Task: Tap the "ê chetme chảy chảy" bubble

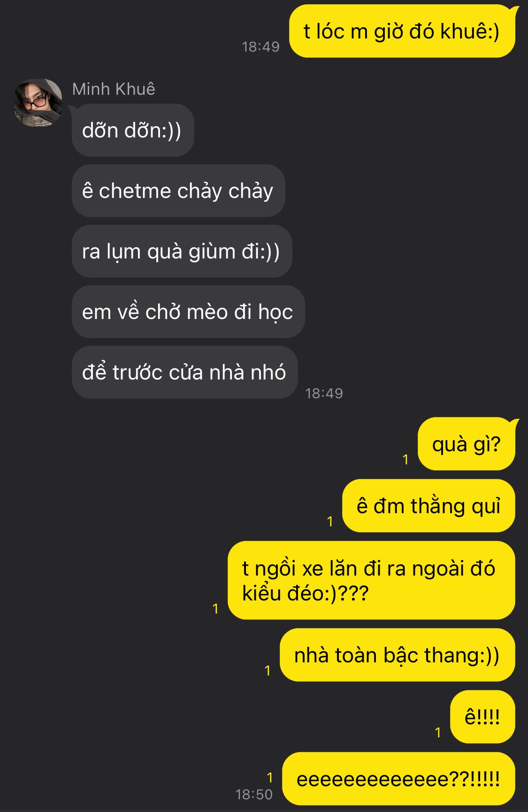Action: 178,190
